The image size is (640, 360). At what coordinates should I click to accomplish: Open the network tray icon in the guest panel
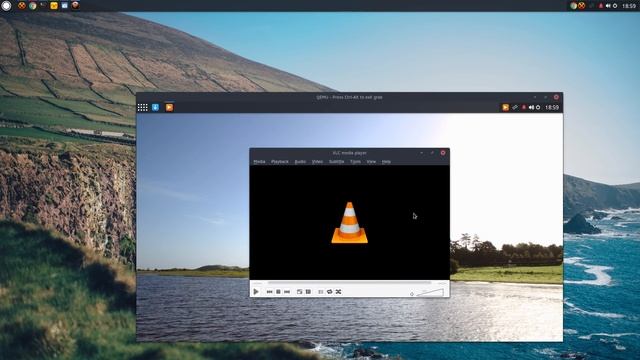tap(515, 107)
